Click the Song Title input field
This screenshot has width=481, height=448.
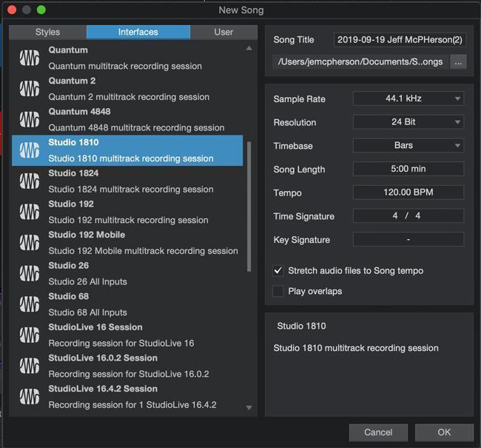(400, 40)
